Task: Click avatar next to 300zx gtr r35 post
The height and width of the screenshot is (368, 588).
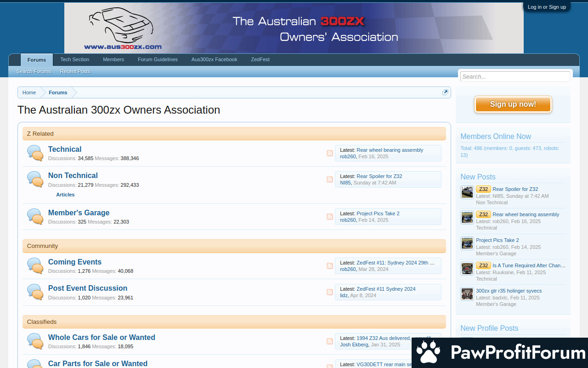Action: click(467, 294)
